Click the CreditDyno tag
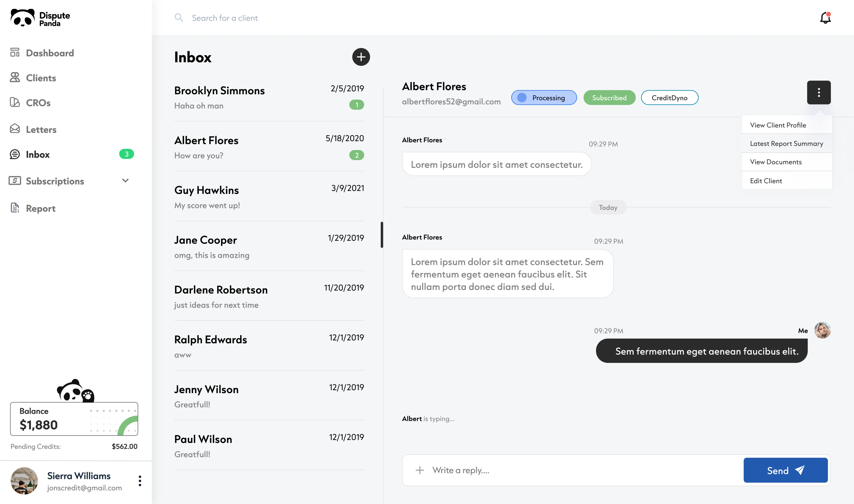Screen dimensions: 854x504 (669, 98)
